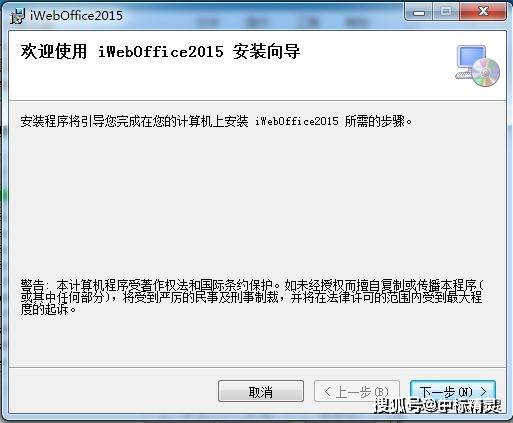Image resolution: width=513 pixels, height=423 pixels.
Task: Click the 欢迎使用 iWebOffice2015 安装向导 heading
Action: [x=160, y=52]
